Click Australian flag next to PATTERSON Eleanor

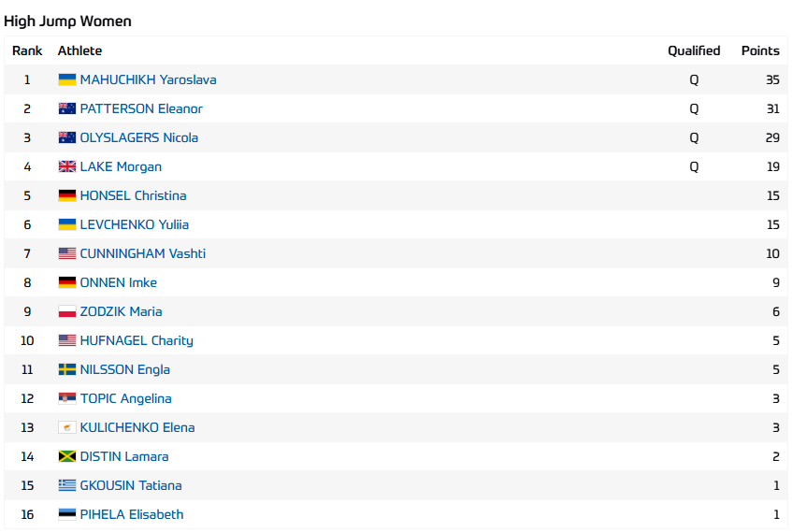(x=66, y=109)
